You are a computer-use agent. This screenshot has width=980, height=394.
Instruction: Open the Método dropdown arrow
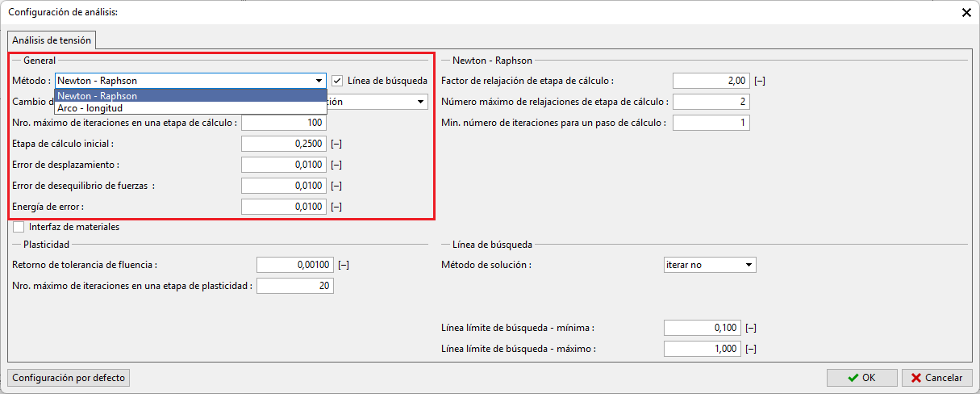coord(319,81)
